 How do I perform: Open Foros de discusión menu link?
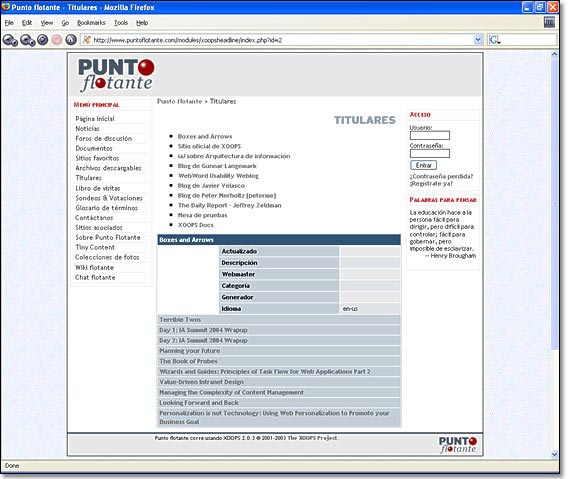(104, 138)
